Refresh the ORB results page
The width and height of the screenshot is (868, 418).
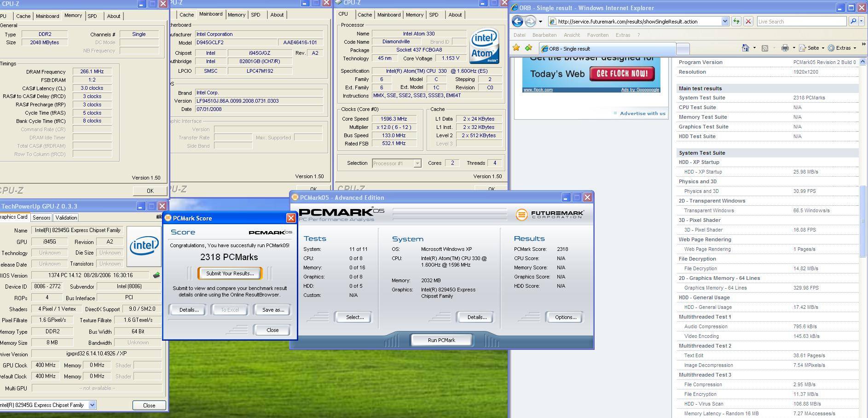[736, 21]
